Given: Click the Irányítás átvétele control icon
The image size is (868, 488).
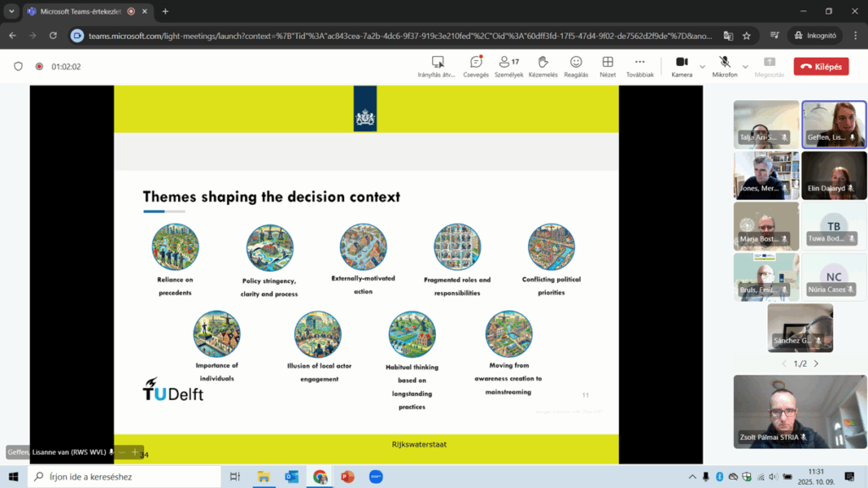Looking at the screenshot, I should click(x=437, y=65).
